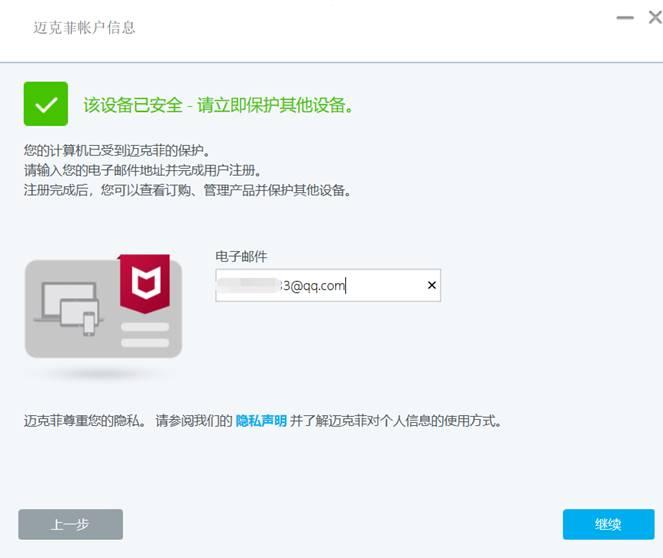Focus the 电子邮件 email input field

pyautogui.click(x=328, y=285)
